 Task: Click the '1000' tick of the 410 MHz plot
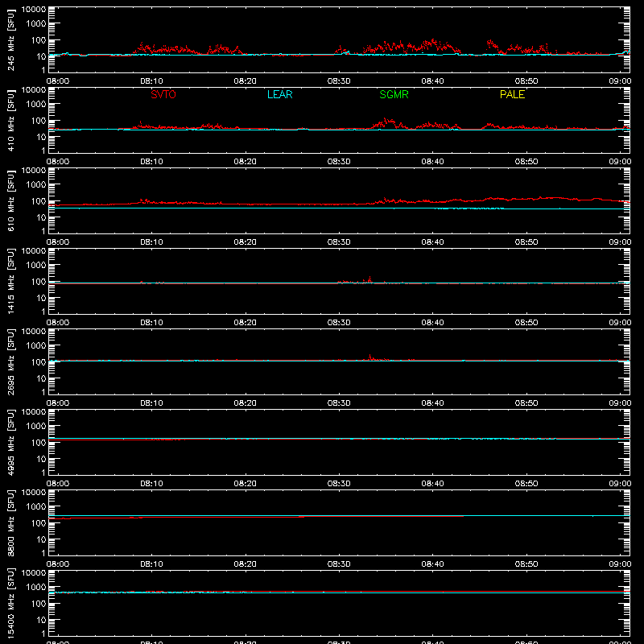(x=36, y=105)
